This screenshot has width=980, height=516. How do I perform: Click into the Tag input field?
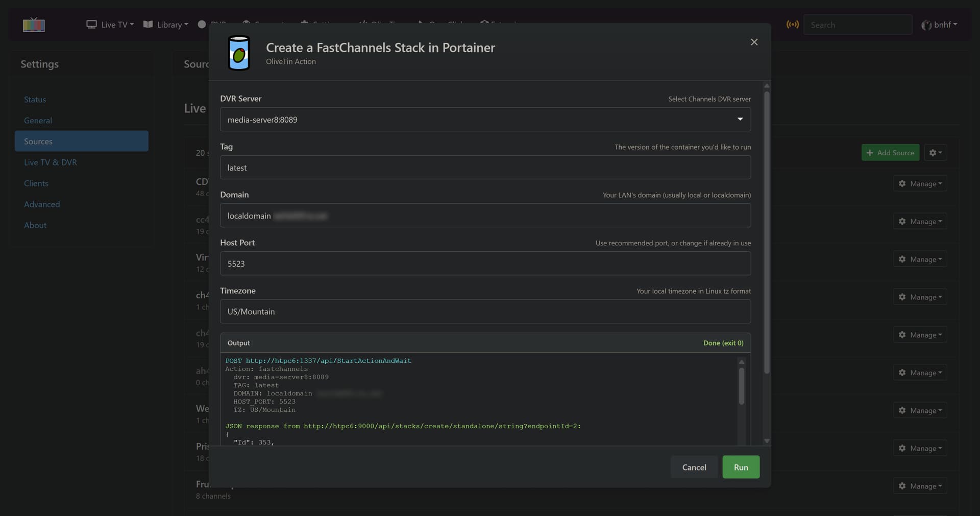485,168
